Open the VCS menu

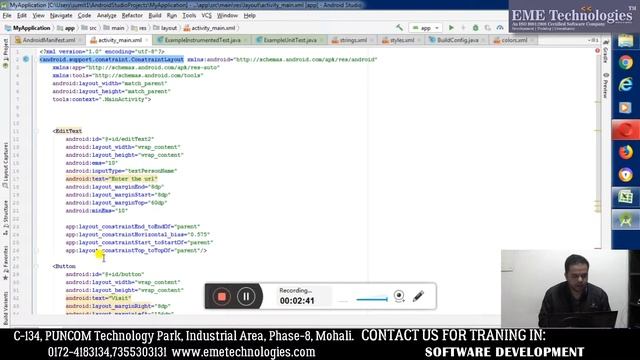(207, 16)
